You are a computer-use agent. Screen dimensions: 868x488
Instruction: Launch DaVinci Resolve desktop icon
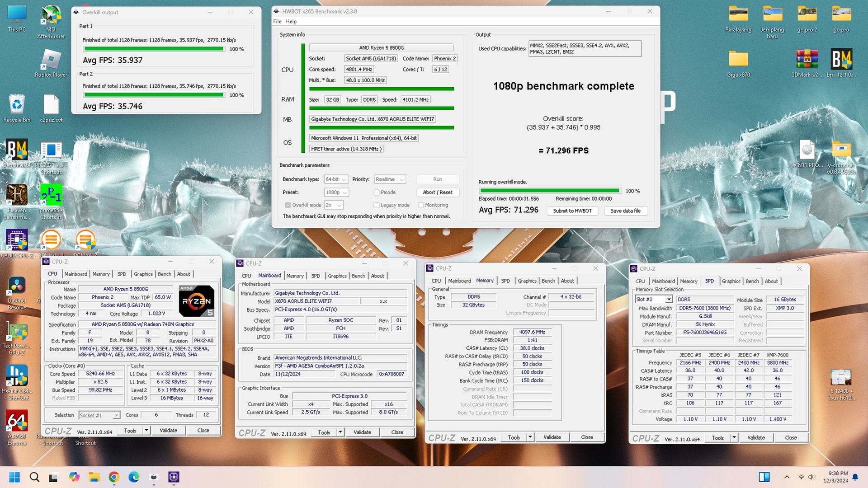[x=17, y=293]
